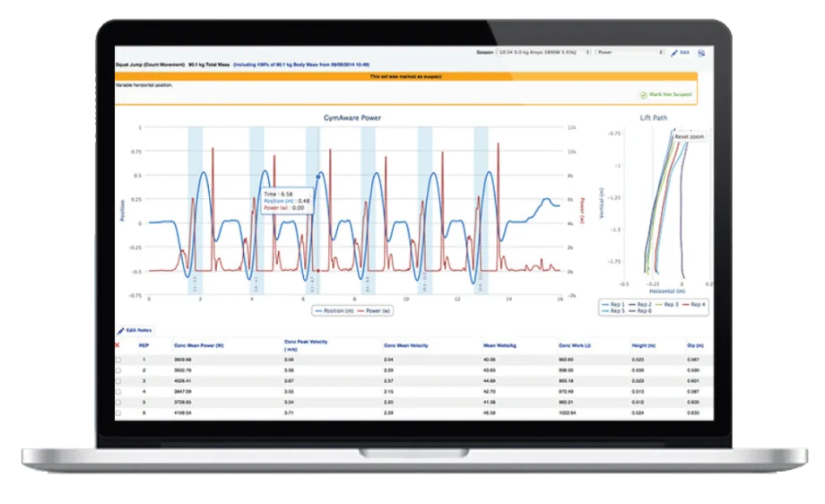
Task: Click the Variable horizontal position note
Action: click(143, 84)
